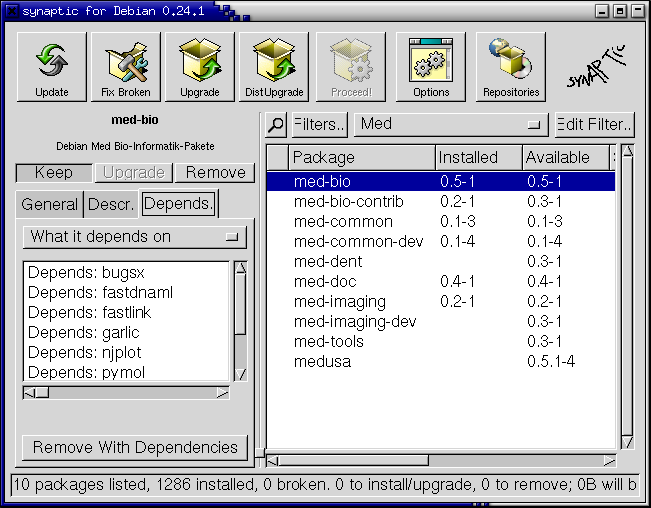Image resolution: width=651 pixels, height=508 pixels.
Task: Click med-bio-contrib installed version 0.2-1
Action: point(457,202)
